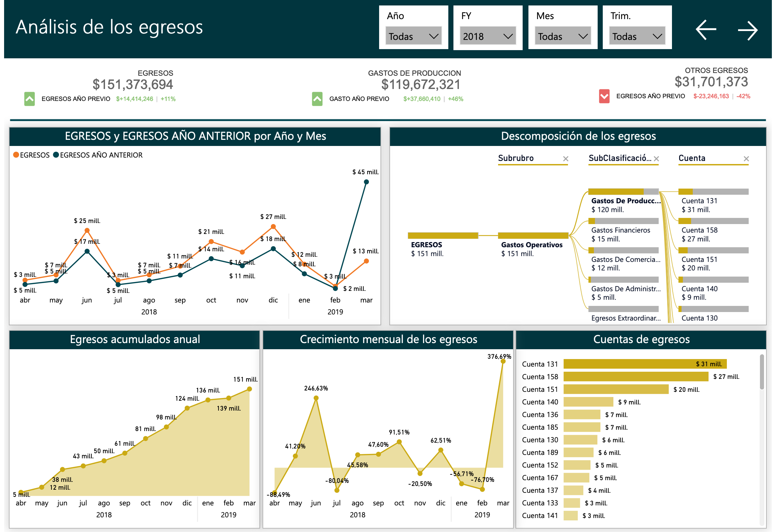Click the Cuenta 131 bar in Cuentas de egresos
Viewport: 778px width, 532px height.
pyautogui.click(x=645, y=364)
